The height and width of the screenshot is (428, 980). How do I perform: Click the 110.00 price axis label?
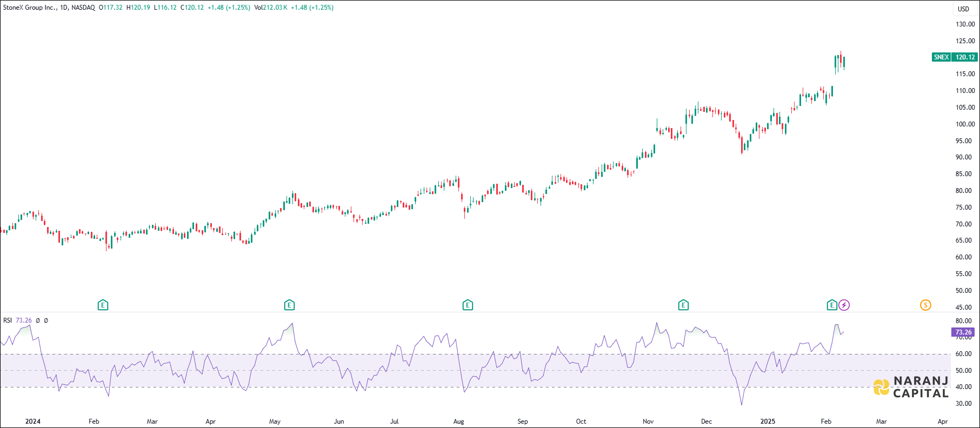coord(965,91)
